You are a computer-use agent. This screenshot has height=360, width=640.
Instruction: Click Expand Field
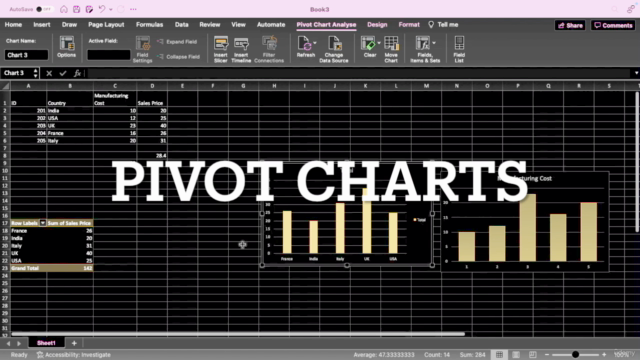point(177,42)
